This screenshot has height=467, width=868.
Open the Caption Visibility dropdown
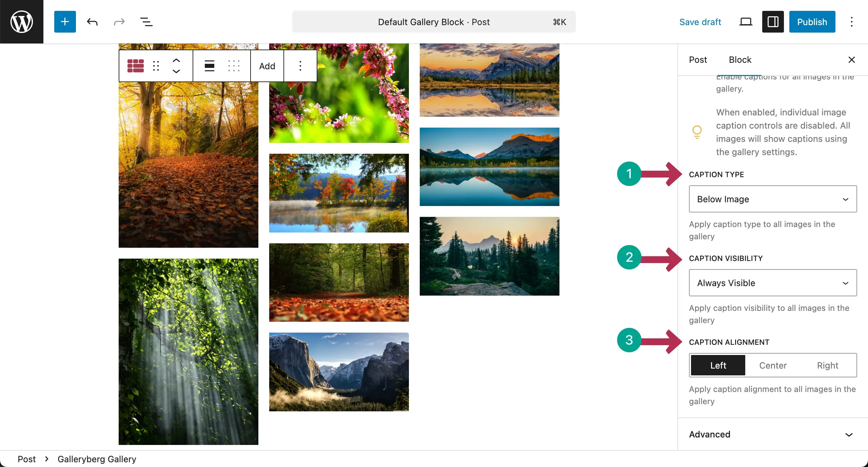pos(773,283)
